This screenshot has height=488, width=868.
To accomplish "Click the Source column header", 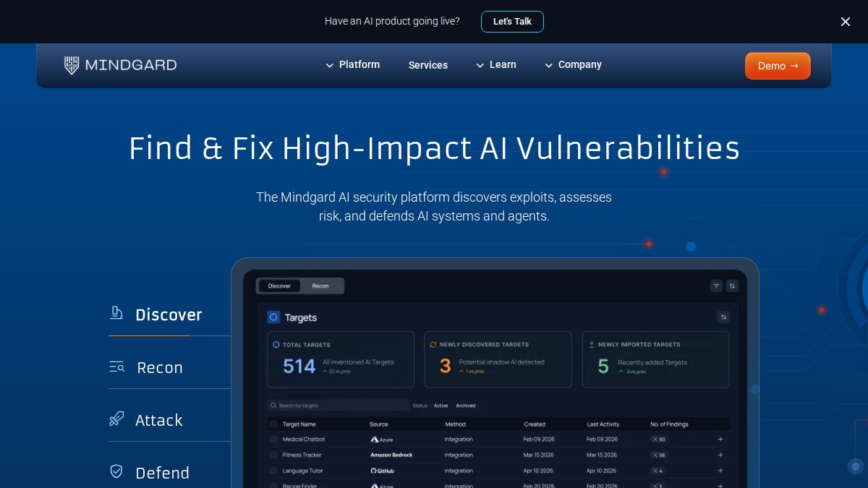I will (x=379, y=424).
